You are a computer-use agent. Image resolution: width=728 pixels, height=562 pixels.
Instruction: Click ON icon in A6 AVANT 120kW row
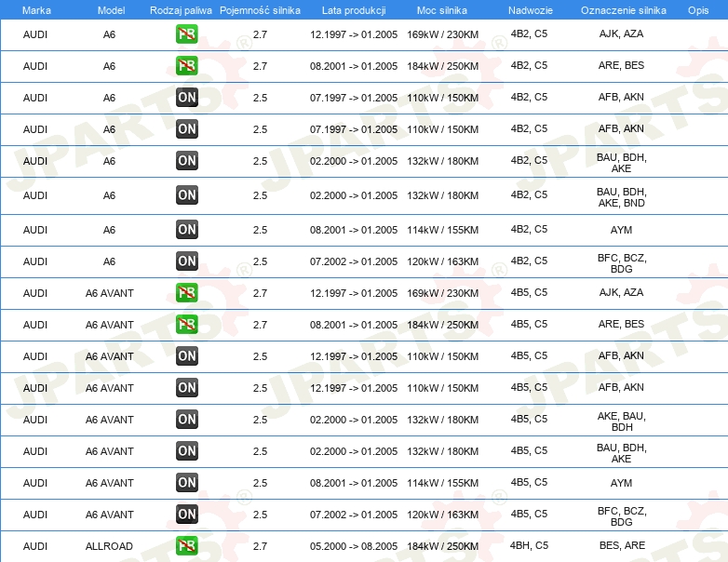point(186,515)
